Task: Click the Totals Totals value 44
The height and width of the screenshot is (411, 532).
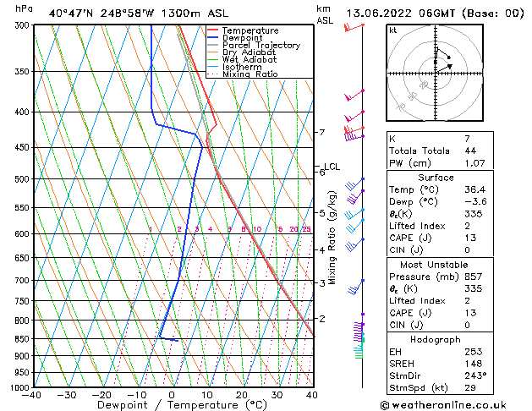Action: pyautogui.click(x=470, y=151)
